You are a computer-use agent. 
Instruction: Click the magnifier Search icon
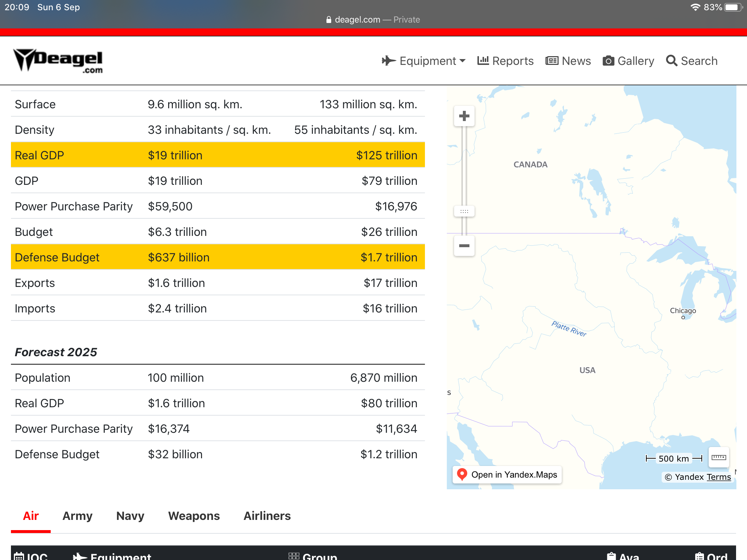click(671, 61)
